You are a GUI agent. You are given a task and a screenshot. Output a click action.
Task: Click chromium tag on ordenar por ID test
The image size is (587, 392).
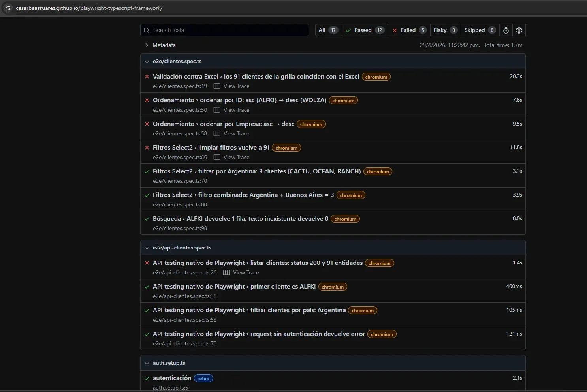[x=343, y=101]
